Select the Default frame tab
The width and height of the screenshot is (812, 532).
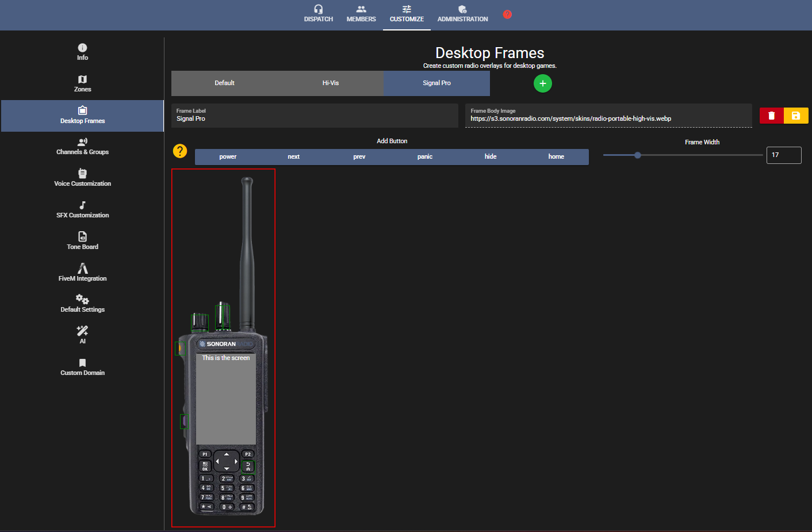tap(224, 83)
